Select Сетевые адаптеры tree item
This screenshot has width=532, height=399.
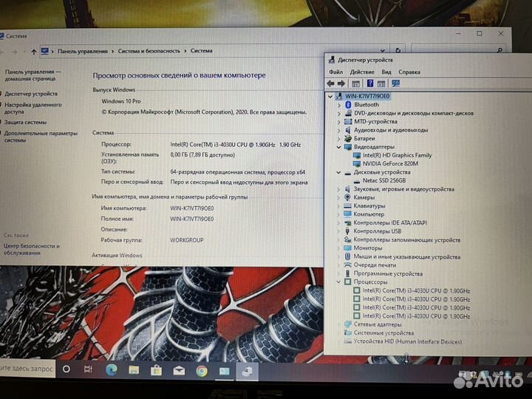378,324
